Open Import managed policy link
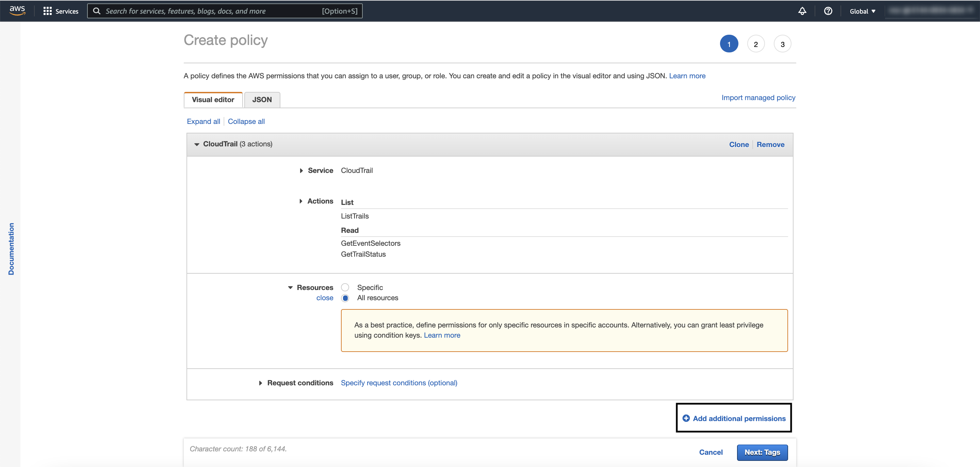This screenshot has height=467, width=980. pyautogui.click(x=758, y=97)
